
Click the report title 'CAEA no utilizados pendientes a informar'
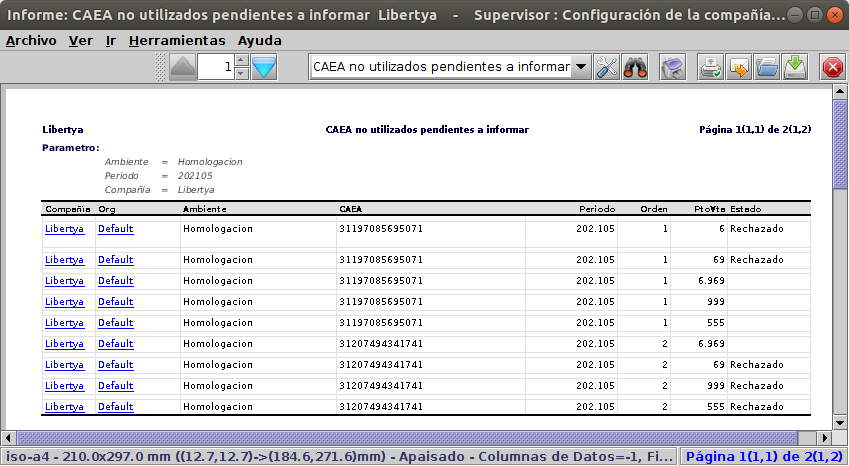(x=427, y=130)
